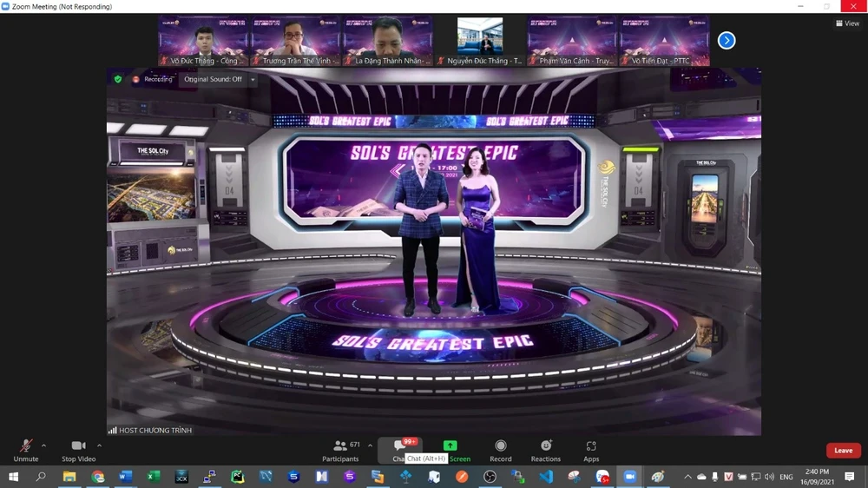
Task: Expand audio options arrow beside Unmute
Action: click(44, 445)
